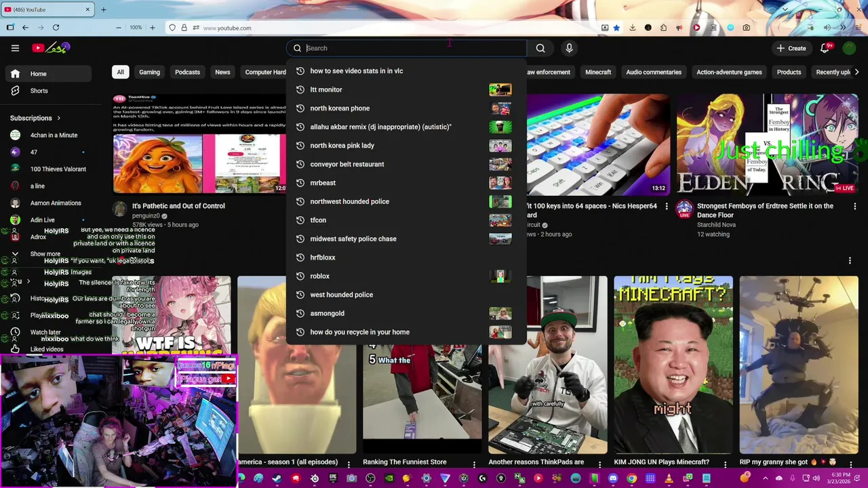868x488 pixels.
Task: Click the Create button
Action: 791,48
